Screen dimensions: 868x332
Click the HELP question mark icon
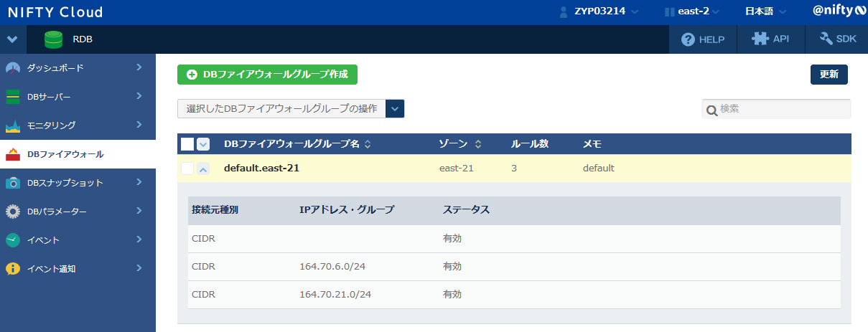(x=688, y=39)
